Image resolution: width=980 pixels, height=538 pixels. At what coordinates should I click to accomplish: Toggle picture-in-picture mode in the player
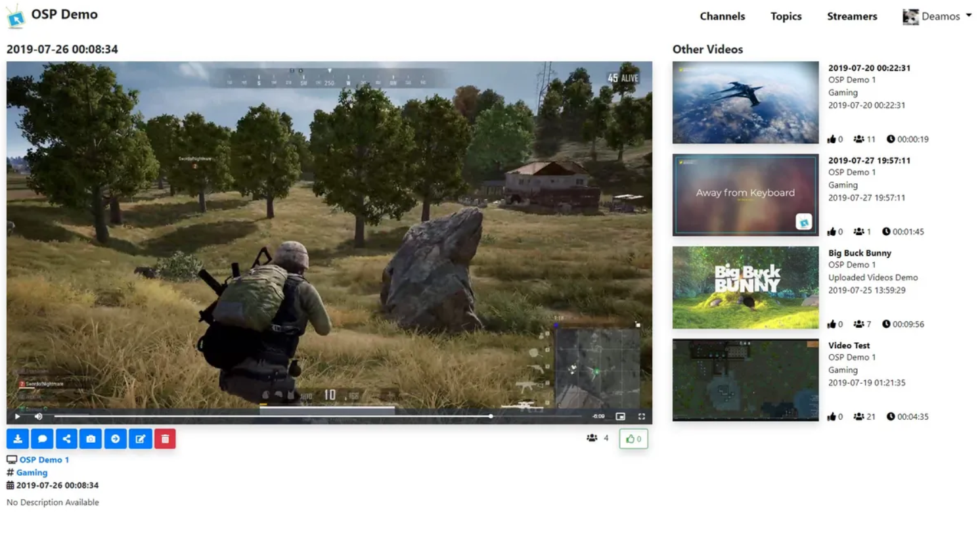[620, 416]
